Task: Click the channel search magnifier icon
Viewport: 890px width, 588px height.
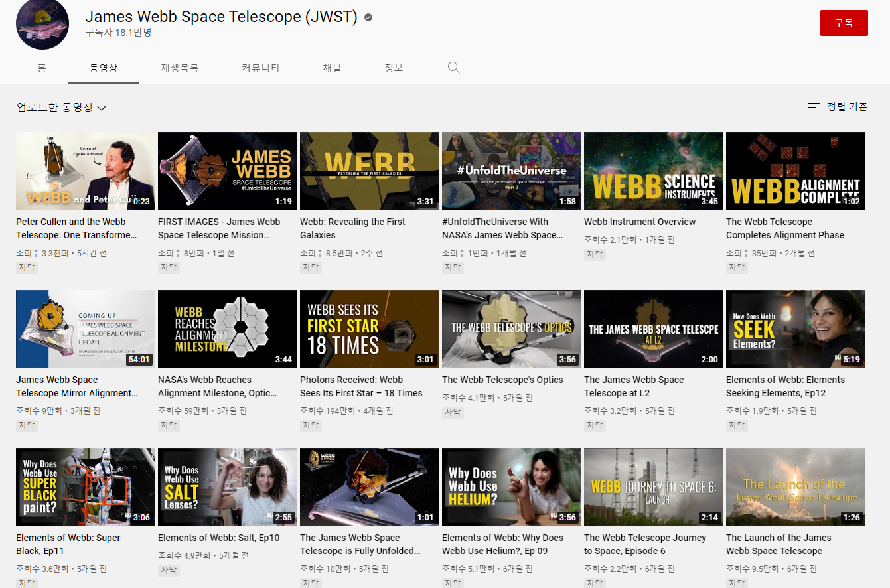Action: (454, 68)
